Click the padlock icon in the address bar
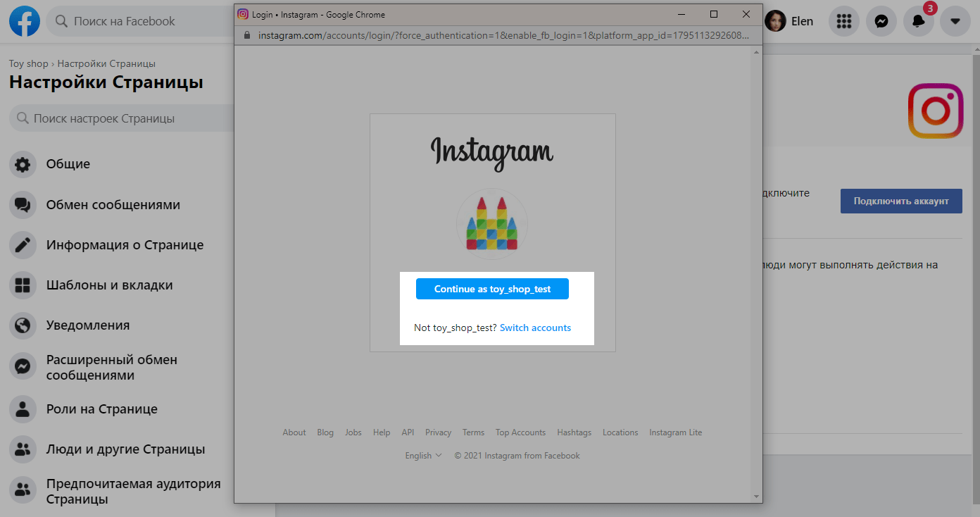 click(x=246, y=35)
